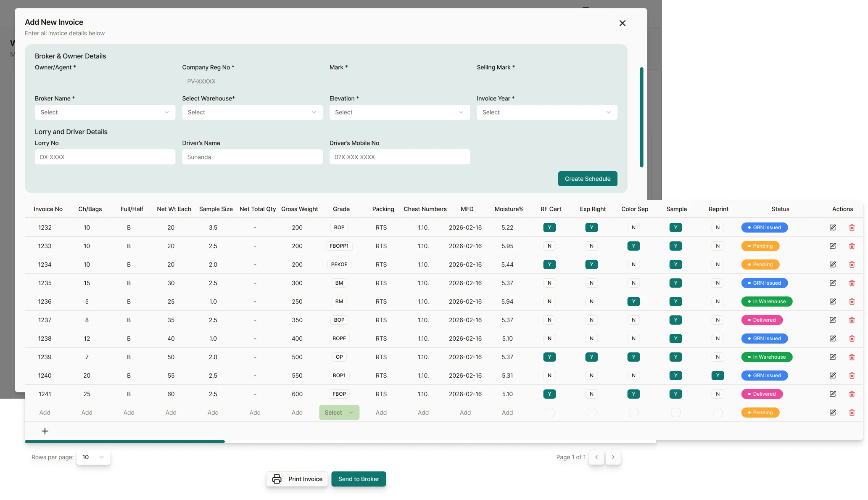Go to next page arrow

coord(613,457)
